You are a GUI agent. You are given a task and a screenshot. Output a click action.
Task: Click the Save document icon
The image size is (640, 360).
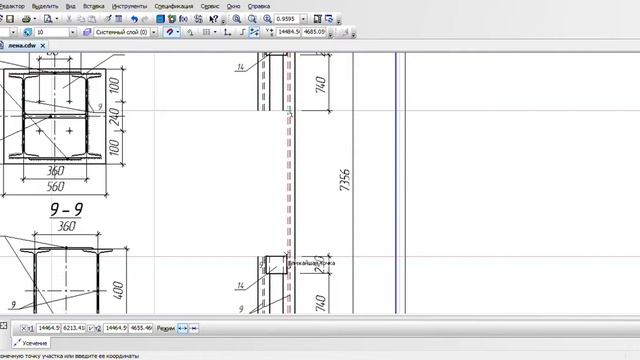tap(10, 19)
